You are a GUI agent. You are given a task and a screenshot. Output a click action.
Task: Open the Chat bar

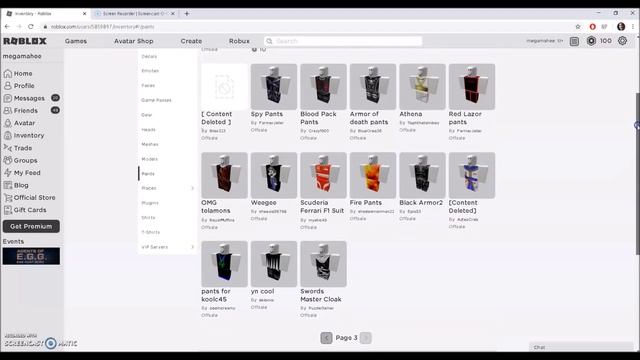pyautogui.click(x=581, y=347)
